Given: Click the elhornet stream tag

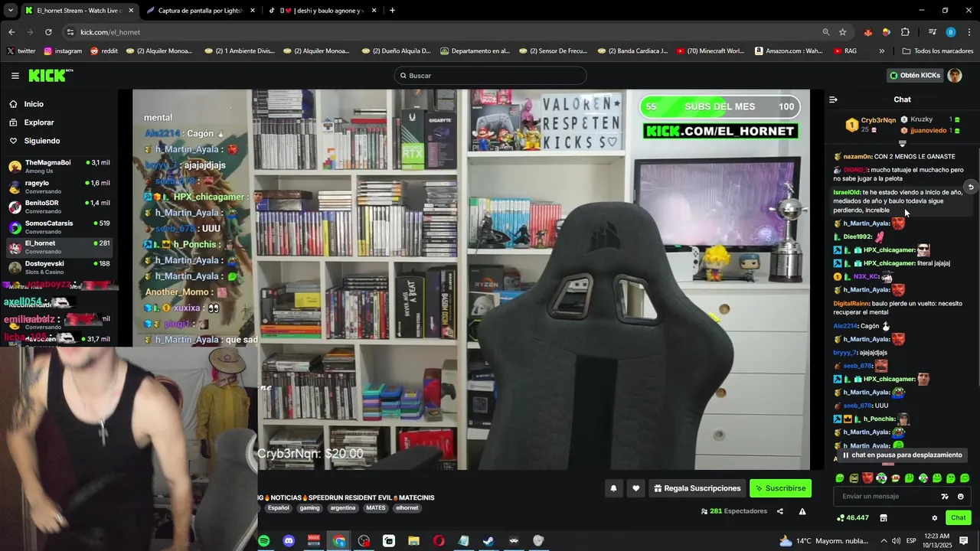Looking at the screenshot, I should (x=407, y=508).
